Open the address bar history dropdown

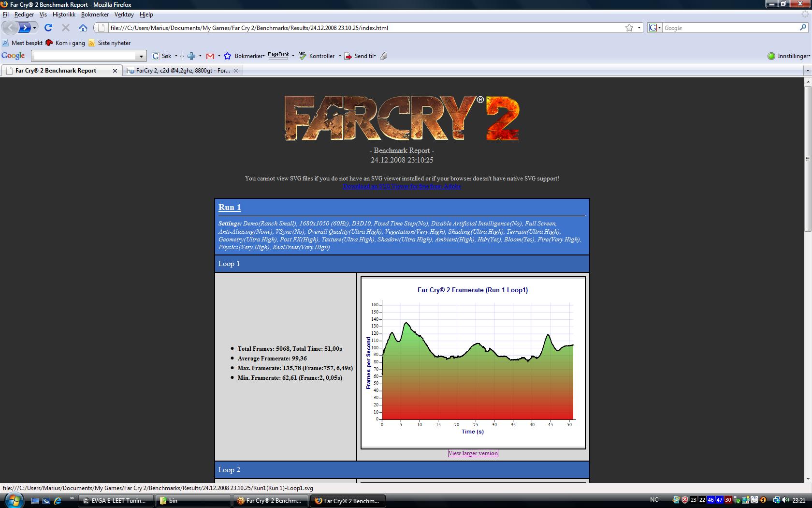tap(639, 28)
